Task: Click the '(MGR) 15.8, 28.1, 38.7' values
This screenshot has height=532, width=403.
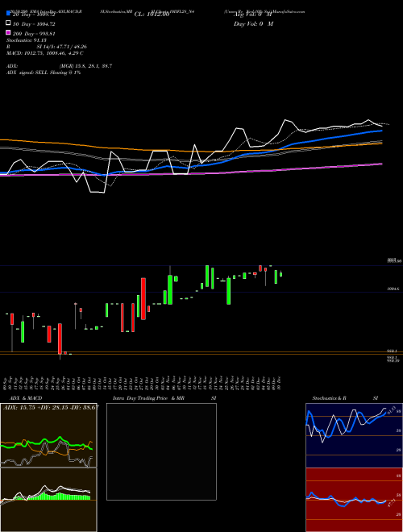Action: click(85, 66)
